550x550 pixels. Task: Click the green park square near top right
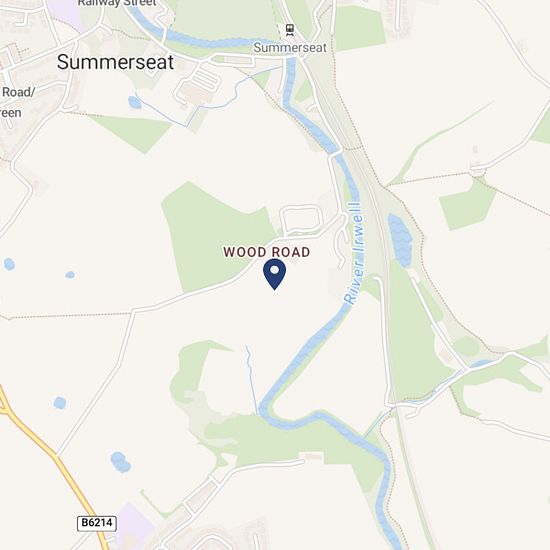tap(359, 29)
